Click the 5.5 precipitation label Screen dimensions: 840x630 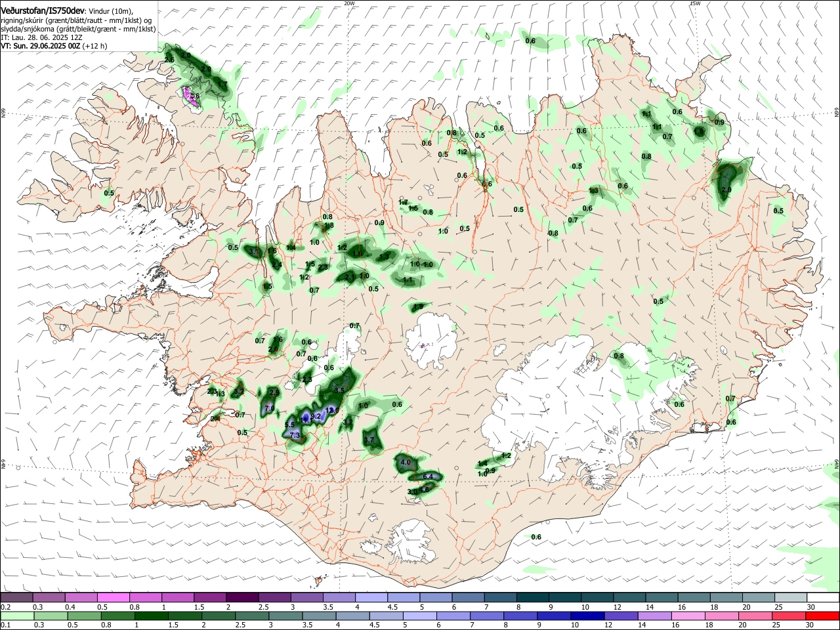pyautogui.click(x=289, y=425)
